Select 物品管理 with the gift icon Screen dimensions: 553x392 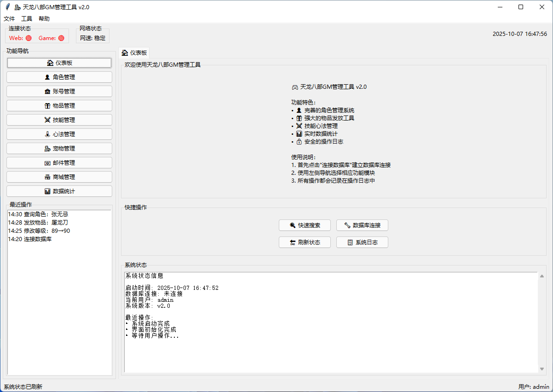[x=59, y=106]
